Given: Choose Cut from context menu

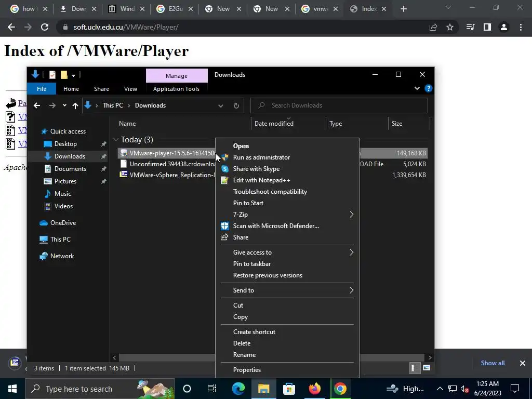Looking at the screenshot, I should (x=238, y=305).
